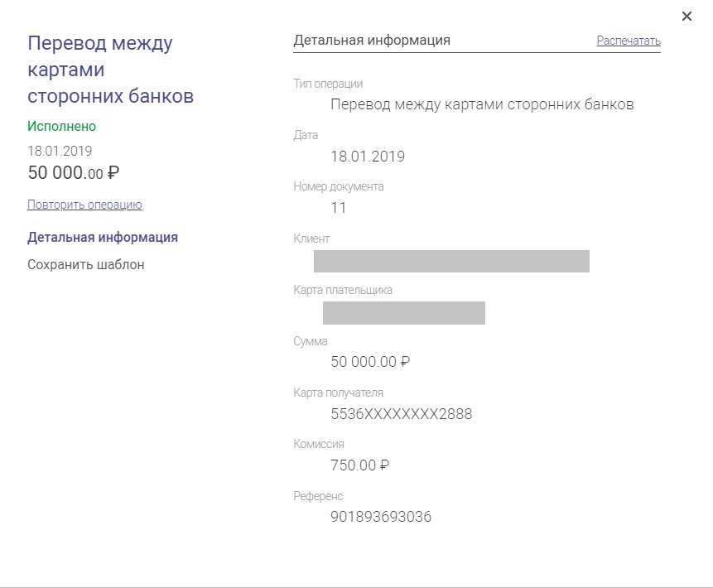Click the commission value 750.00 ₽
The width and height of the screenshot is (713, 588).
[359, 465]
